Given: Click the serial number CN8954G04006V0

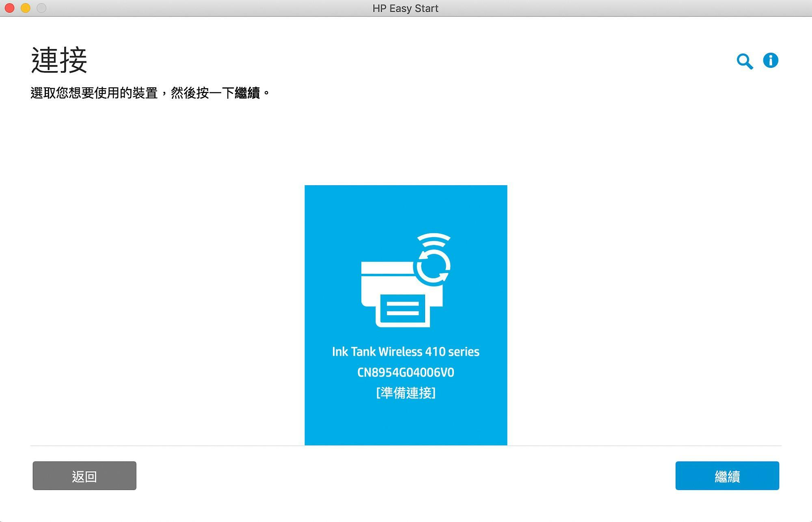Looking at the screenshot, I should 406,372.
